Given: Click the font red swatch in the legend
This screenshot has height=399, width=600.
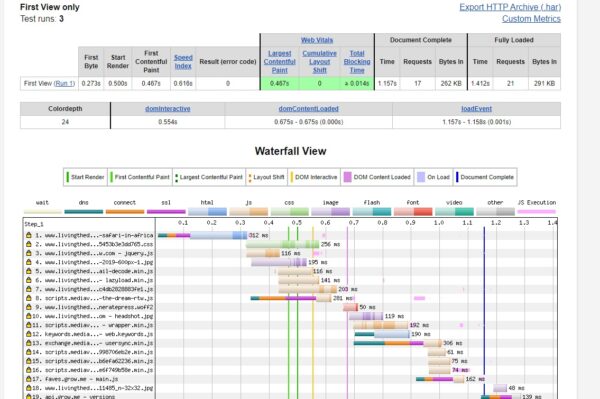Looking at the screenshot, I should (413, 212).
